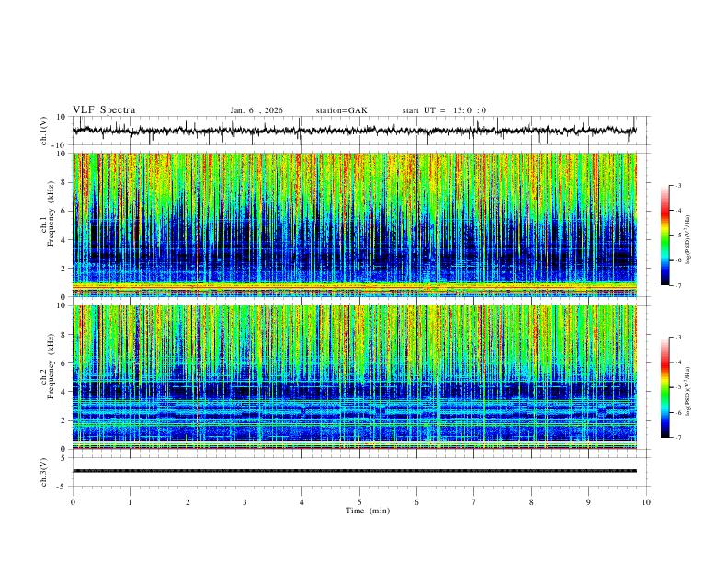Click the "6" kHz tick on ch.2 frequency axis
This screenshot has width=728, height=563.
(64, 362)
